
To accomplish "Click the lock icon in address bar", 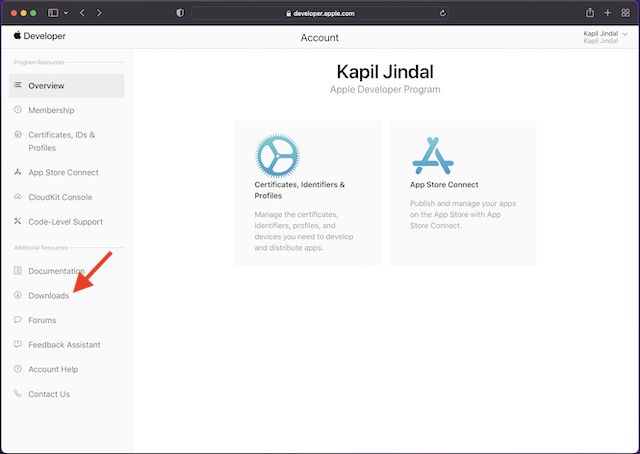I will click(x=289, y=13).
